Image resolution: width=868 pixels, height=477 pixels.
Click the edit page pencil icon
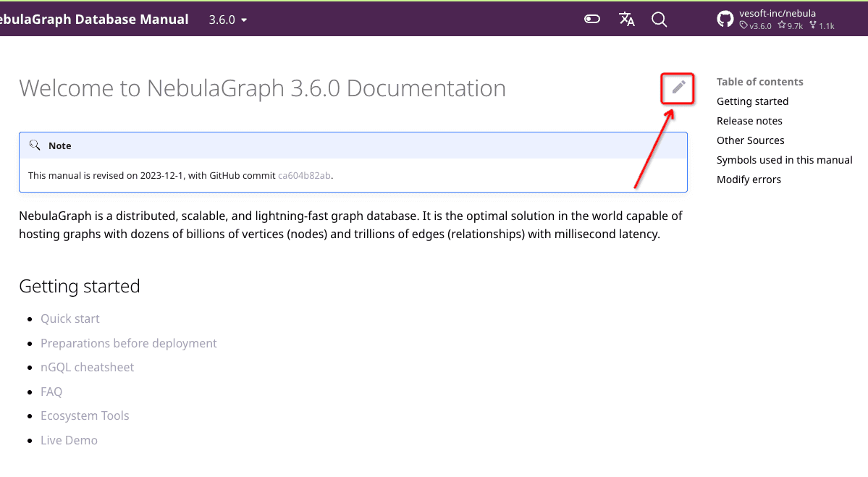pyautogui.click(x=678, y=88)
